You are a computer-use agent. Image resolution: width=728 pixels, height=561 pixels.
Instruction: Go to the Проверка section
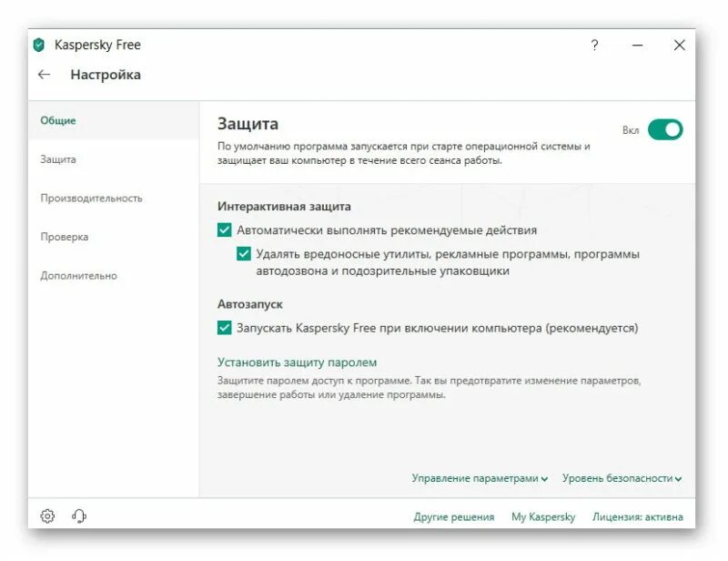(x=64, y=237)
